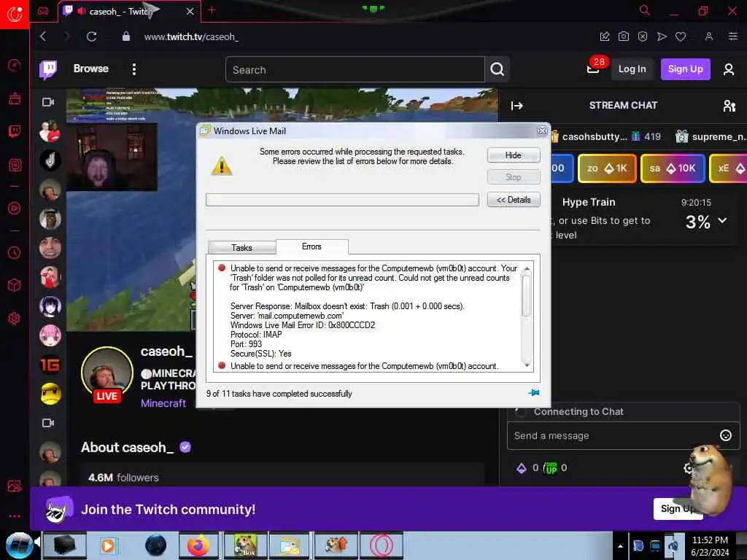Open the Twitch home logo
The width and height of the screenshot is (747, 560).
tap(48, 69)
